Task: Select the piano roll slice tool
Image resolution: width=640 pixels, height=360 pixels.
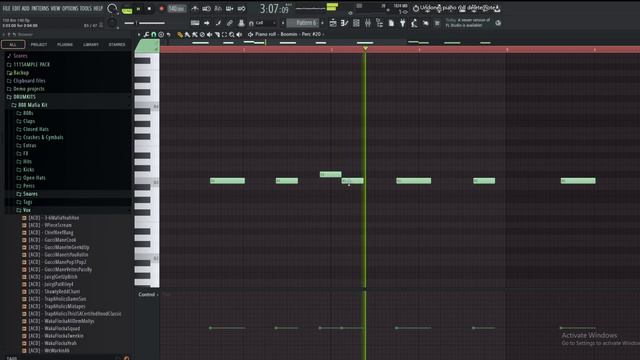Action: [217, 35]
